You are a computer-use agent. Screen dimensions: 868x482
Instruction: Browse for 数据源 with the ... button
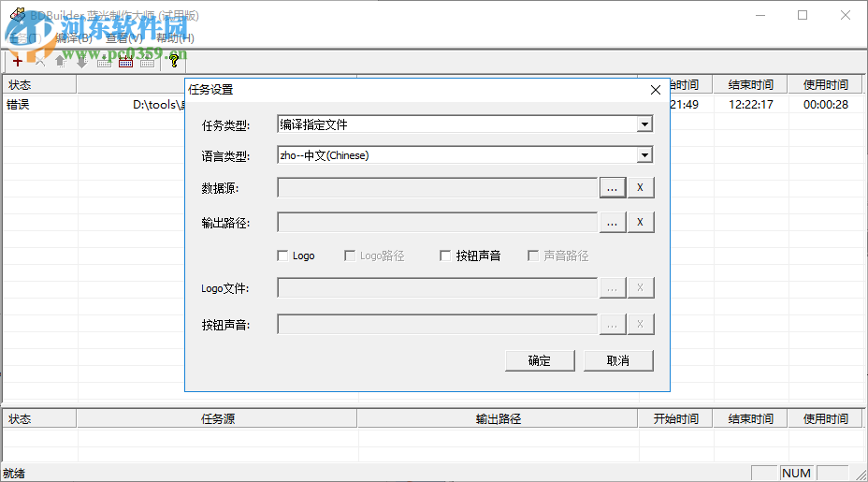[613, 188]
